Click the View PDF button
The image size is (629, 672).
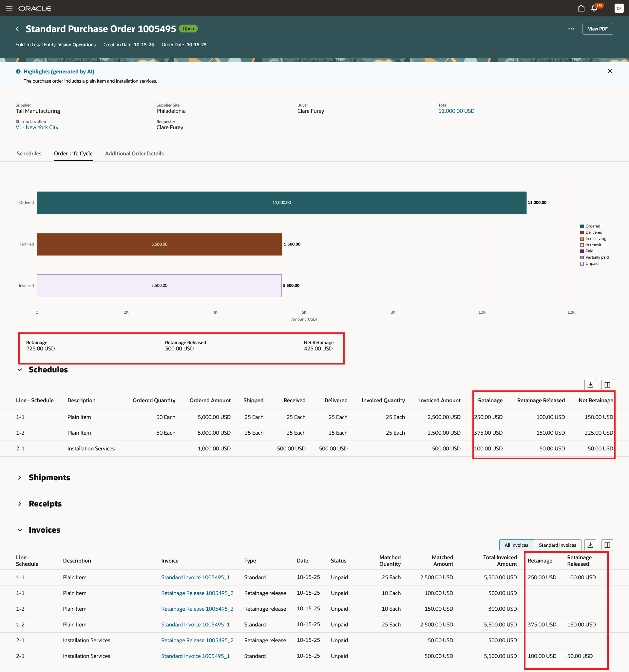597,29
